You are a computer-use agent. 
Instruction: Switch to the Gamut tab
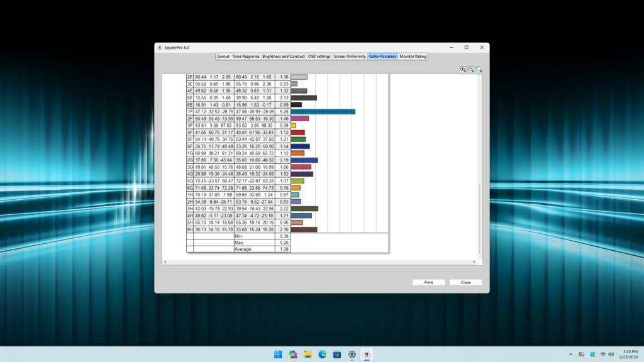pos(223,57)
